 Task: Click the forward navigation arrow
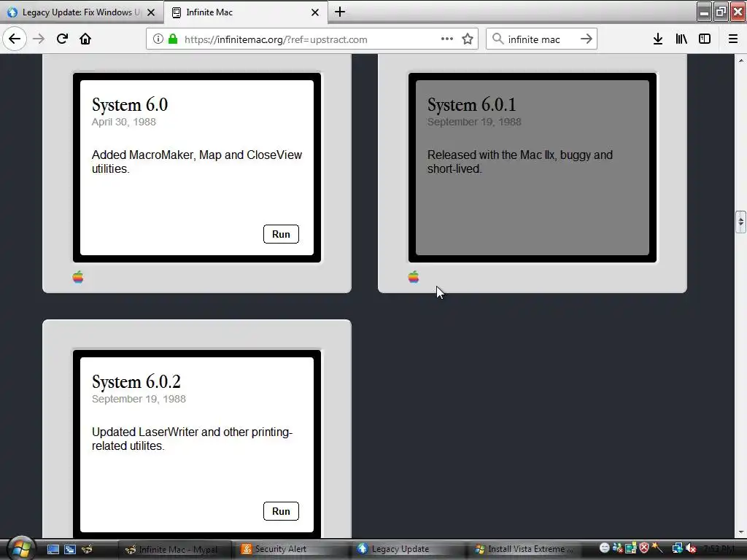coord(39,39)
